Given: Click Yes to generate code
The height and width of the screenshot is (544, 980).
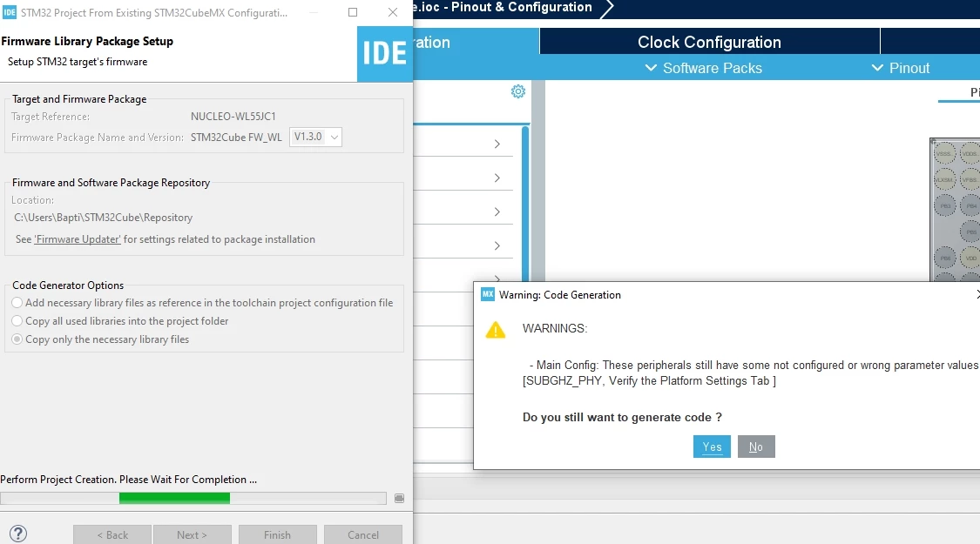Looking at the screenshot, I should point(712,447).
